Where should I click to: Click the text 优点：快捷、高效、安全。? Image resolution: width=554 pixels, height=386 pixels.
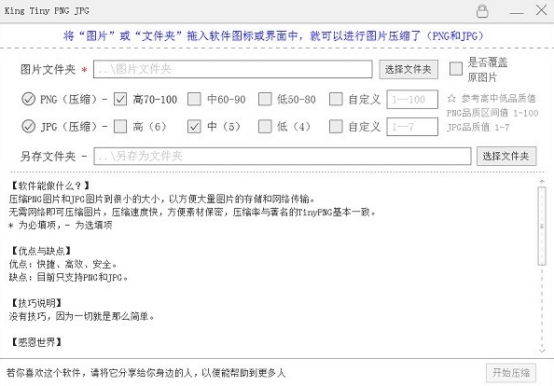(x=63, y=264)
